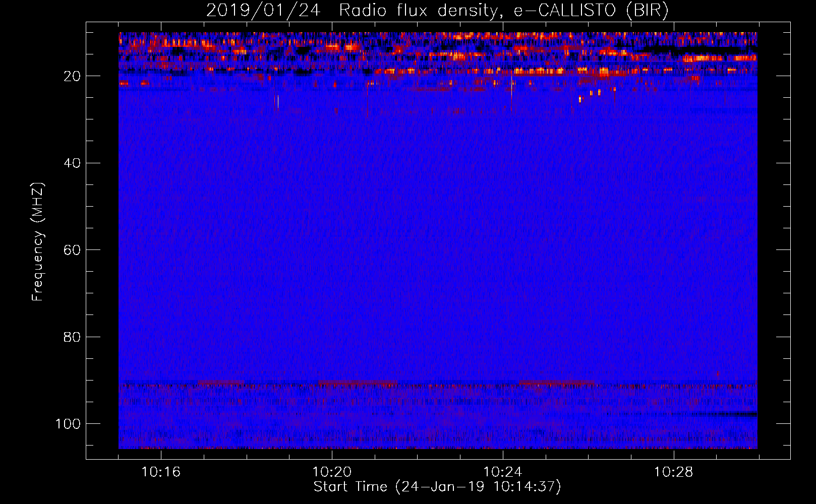Click the plot title 'Radio flux density, e-CALLISTO (BIR)'
Viewport: 816px width, 504px height.
pos(503,11)
